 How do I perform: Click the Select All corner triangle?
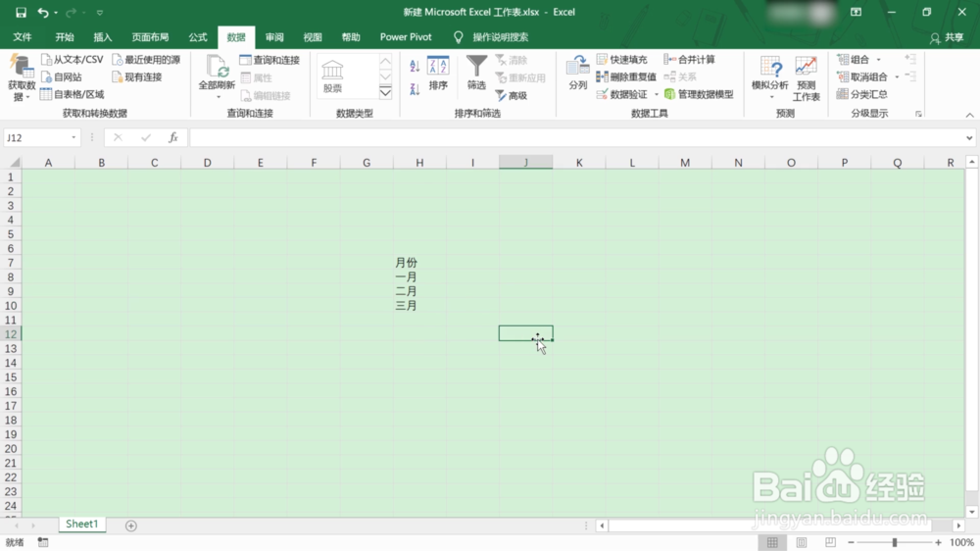(14, 163)
